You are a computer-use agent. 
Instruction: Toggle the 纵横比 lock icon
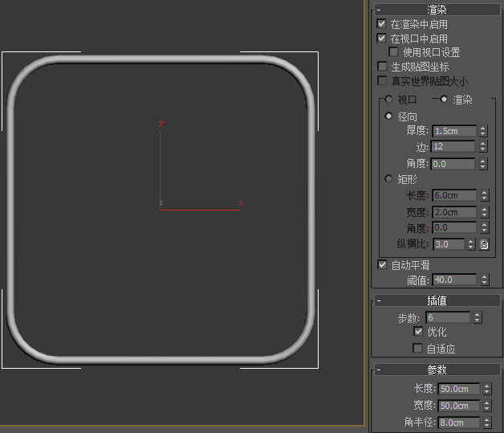484,244
